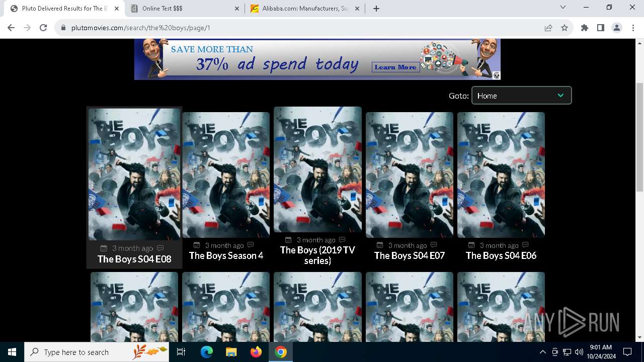Launch Firefox from the taskbar
Screen dimensions: 644x362
(256, 352)
